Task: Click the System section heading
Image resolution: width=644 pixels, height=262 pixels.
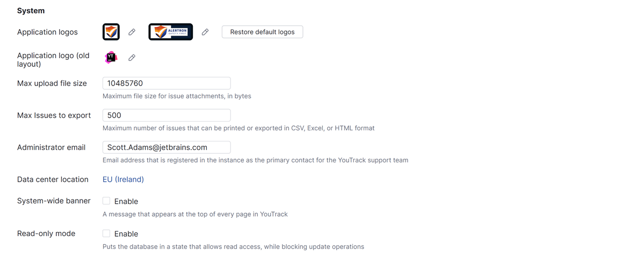Action: [x=31, y=11]
